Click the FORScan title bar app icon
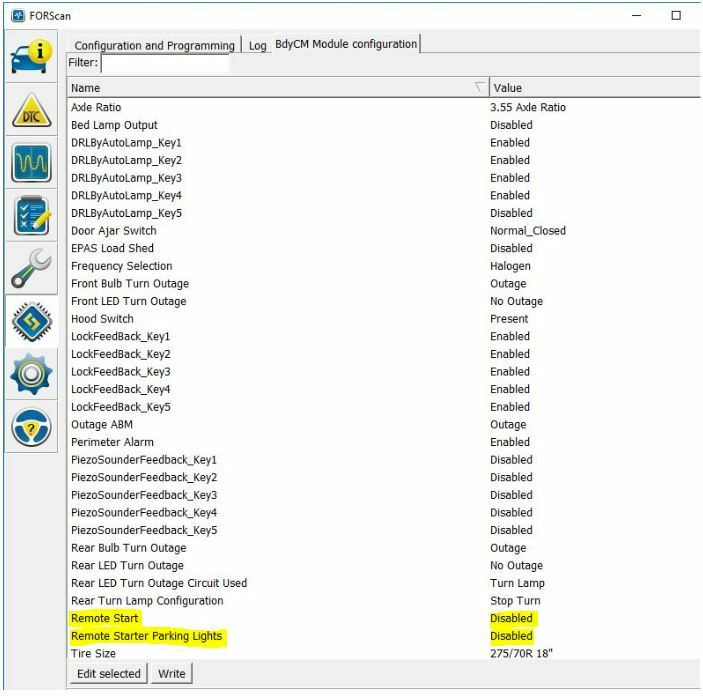This screenshot has height=696, width=703. click(x=18, y=16)
